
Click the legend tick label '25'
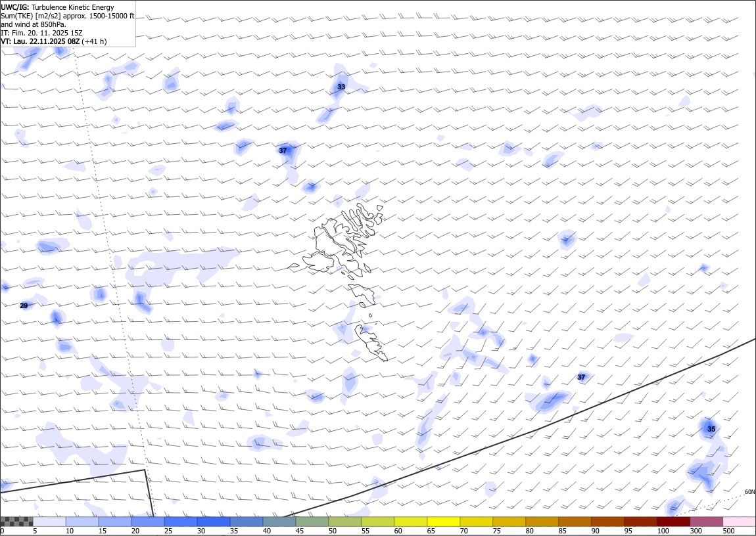coord(168,531)
